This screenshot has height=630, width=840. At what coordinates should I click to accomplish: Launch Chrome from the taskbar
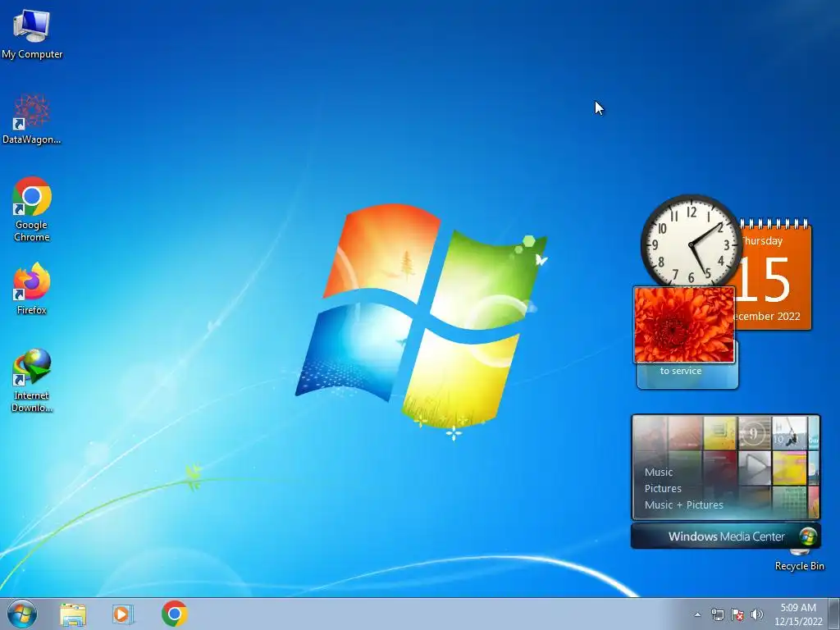click(175, 614)
